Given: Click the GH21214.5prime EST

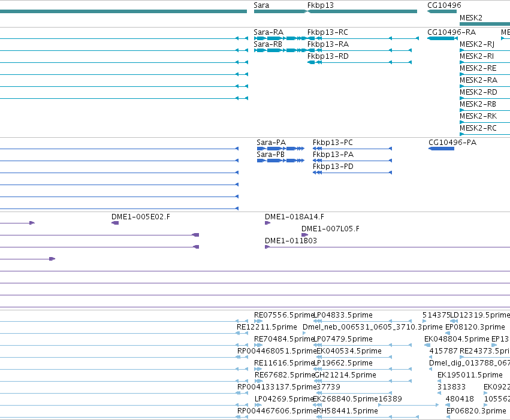Looking at the screenshot, I should pos(363,381).
